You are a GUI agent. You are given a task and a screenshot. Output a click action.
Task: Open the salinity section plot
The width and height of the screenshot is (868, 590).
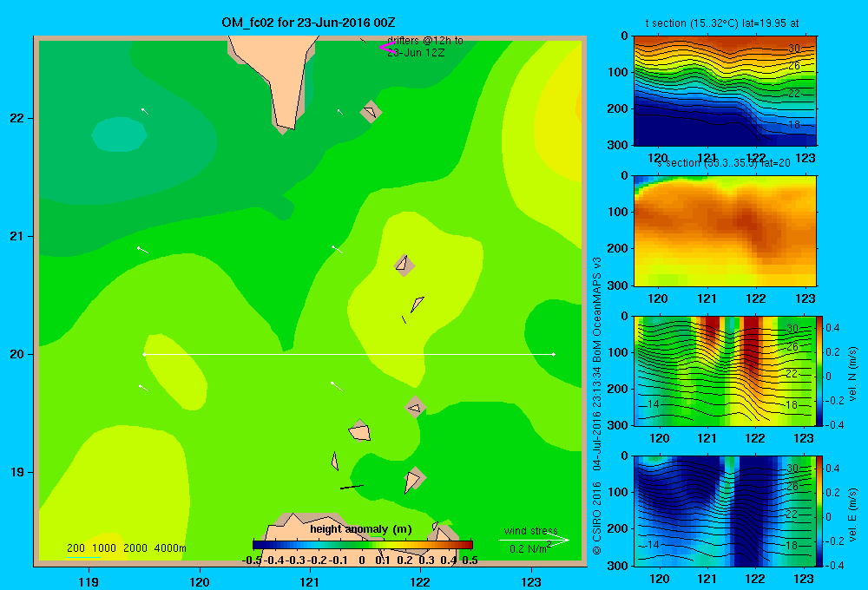725,230
